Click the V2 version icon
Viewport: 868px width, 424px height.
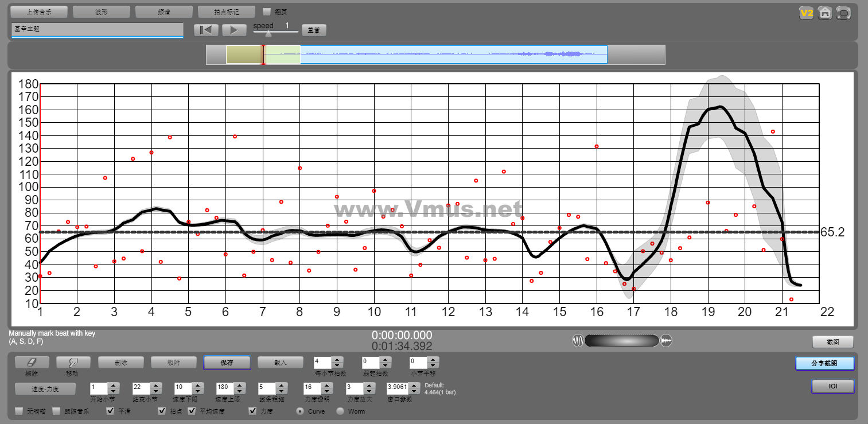pyautogui.click(x=807, y=13)
